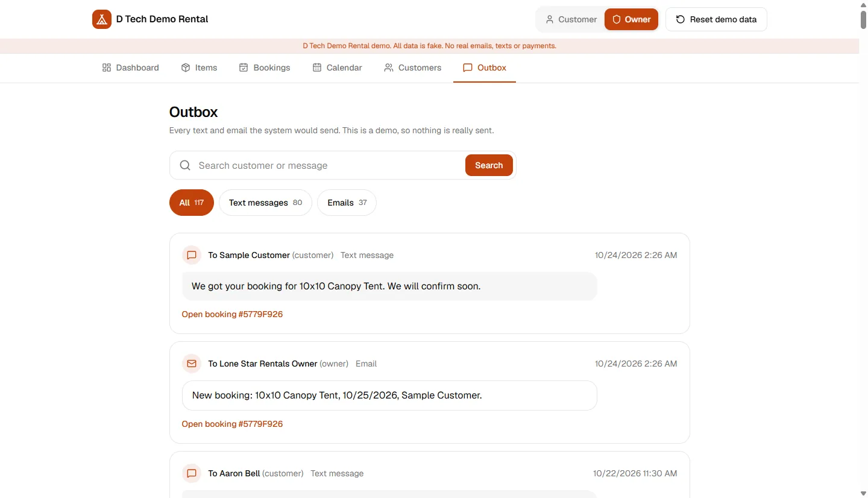Screen dimensions: 868x498
Task: Click the 10/24/2026 2:26 AM timestamp on Lone Star email
Action: pyautogui.click(x=636, y=364)
